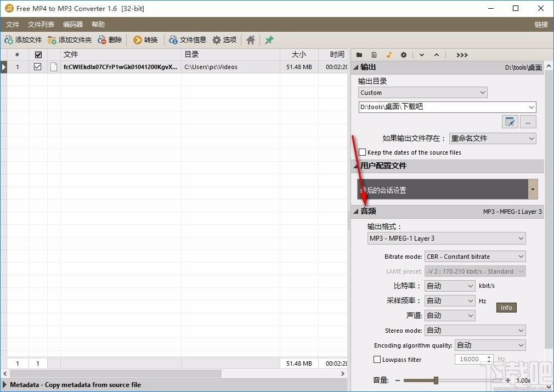Collapse the 用户配置文件 section
This screenshot has height=392, width=554.
point(356,166)
